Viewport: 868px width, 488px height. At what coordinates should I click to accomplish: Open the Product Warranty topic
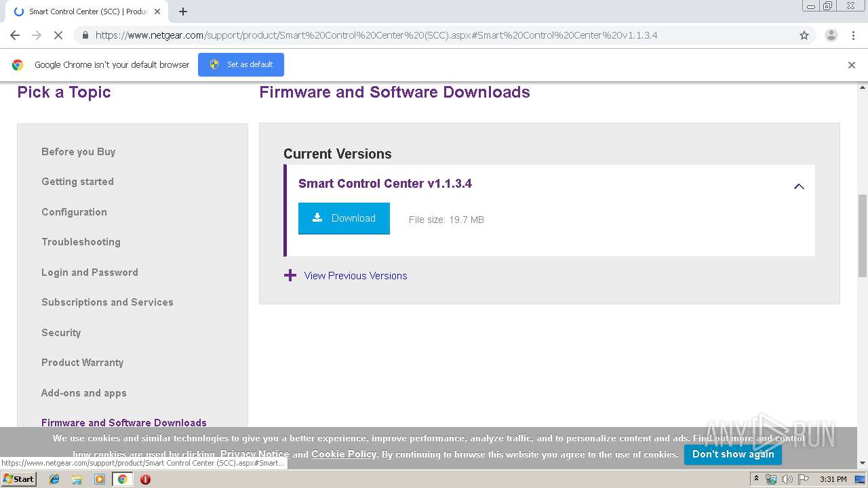point(83,363)
